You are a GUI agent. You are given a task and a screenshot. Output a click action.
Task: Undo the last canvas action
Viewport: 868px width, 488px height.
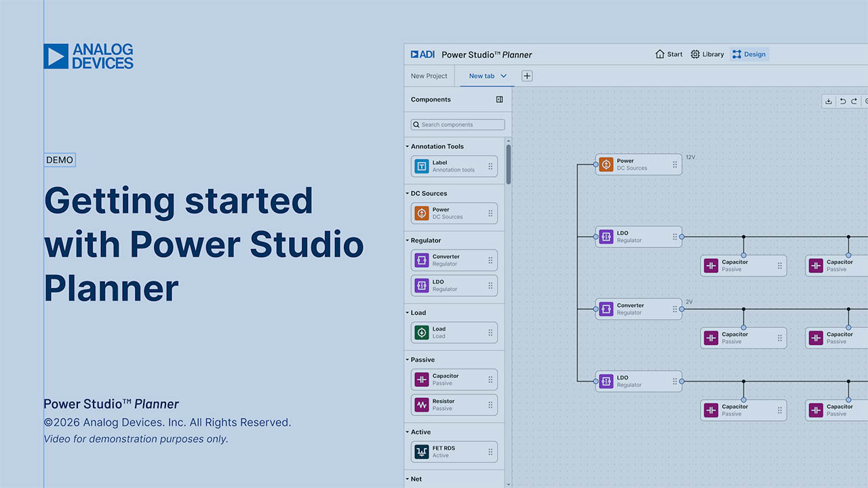(843, 101)
